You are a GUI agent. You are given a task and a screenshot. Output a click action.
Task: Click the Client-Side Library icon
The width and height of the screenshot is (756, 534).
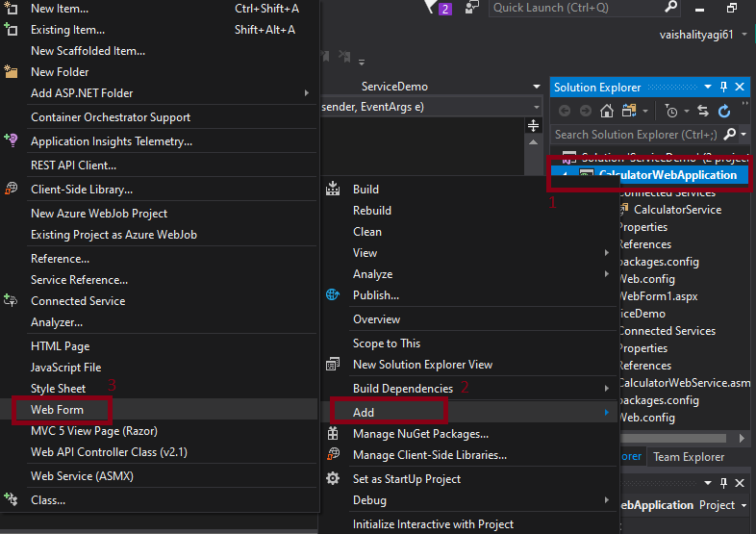11,189
